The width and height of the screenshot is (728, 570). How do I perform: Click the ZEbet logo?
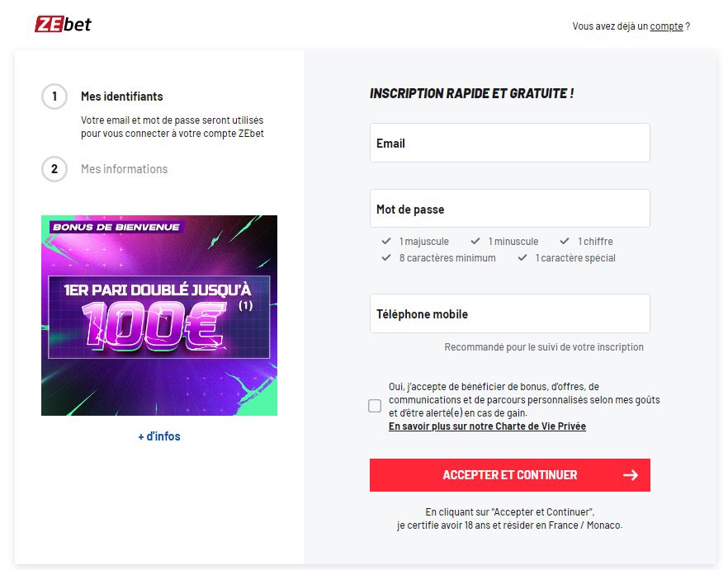(x=64, y=24)
